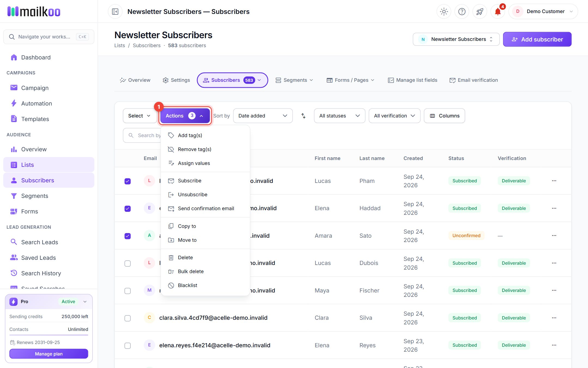
Task: Click the Search History clock icon
Action: pos(14,273)
